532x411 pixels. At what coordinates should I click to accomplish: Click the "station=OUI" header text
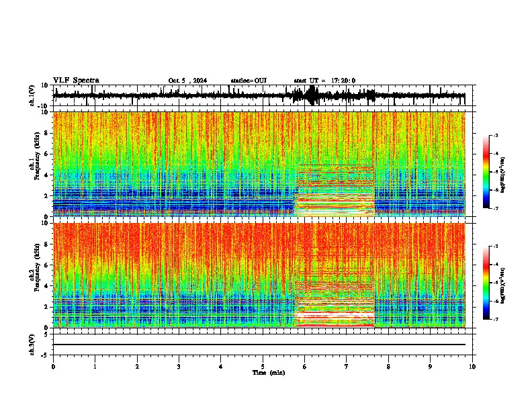[249, 81]
